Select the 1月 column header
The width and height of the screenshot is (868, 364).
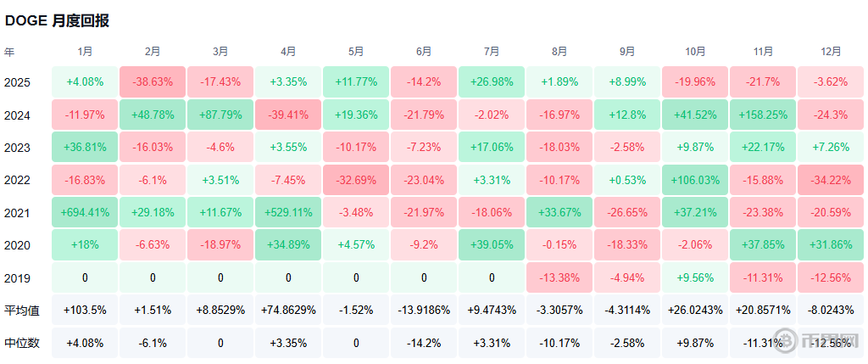point(85,52)
